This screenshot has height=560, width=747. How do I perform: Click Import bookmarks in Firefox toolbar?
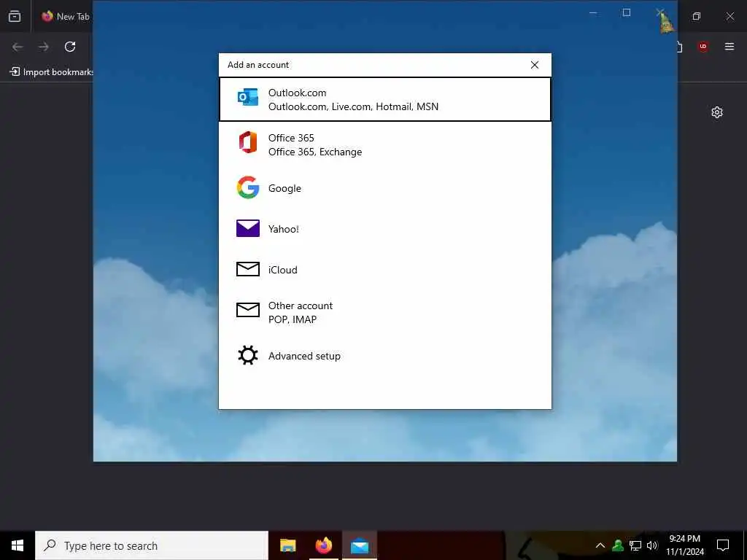coord(52,72)
